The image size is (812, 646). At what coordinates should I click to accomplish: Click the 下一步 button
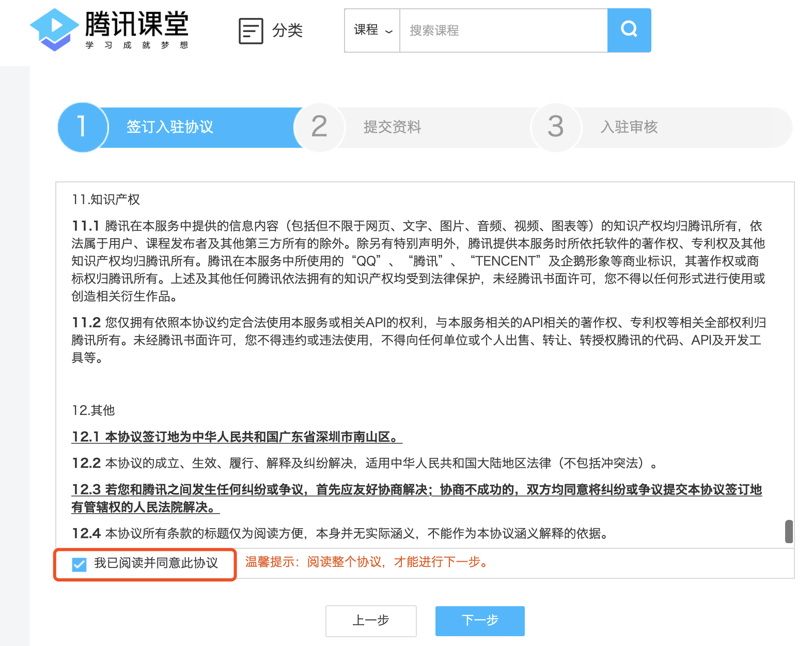(x=480, y=621)
